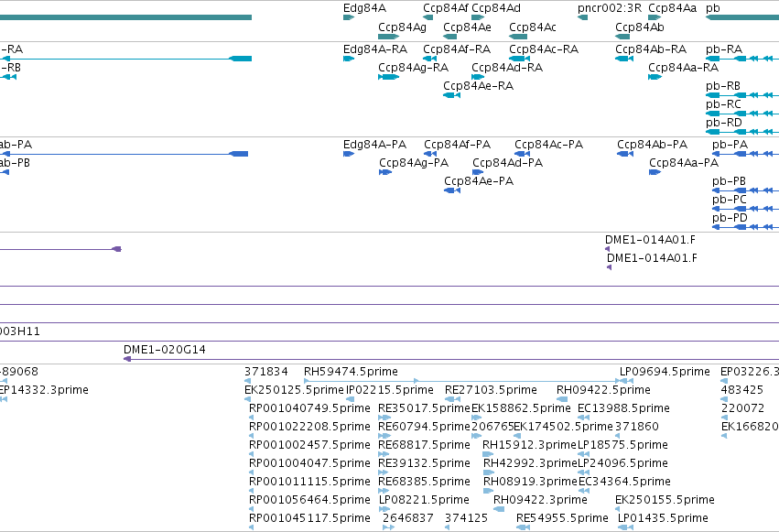Click the Ccp84Ae-PA protein feature
This screenshot has width=779, height=532.
452,190
